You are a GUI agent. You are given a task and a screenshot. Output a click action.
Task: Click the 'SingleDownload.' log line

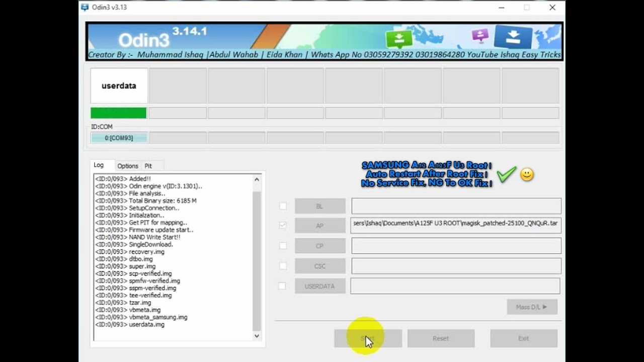pos(134,244)
